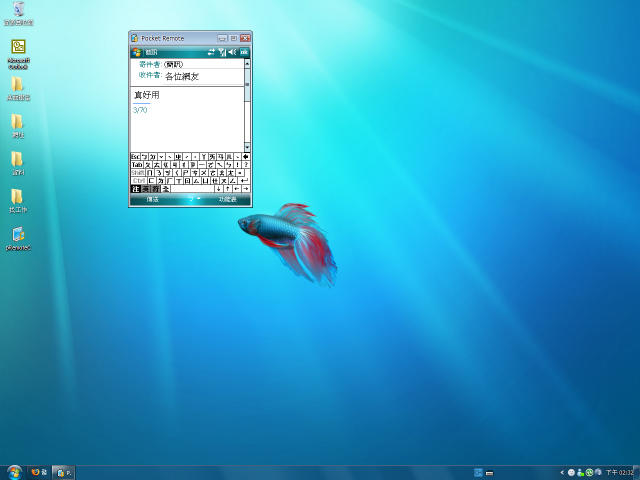The image size is (640, 480).
Task: Tap the down arrow key on the keyboard
Action: [x=218, y=189]
